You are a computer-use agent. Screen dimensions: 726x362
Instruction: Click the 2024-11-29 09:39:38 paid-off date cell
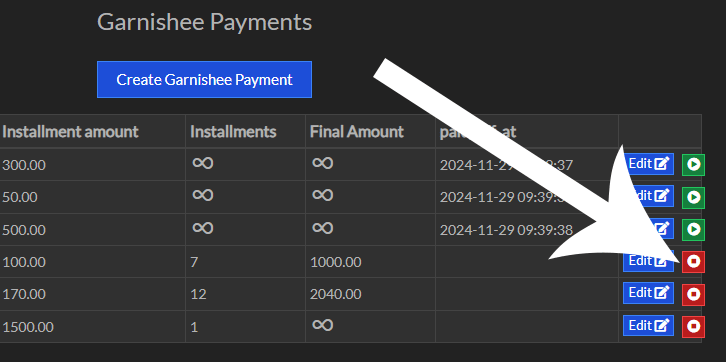(x=506, y=230)
